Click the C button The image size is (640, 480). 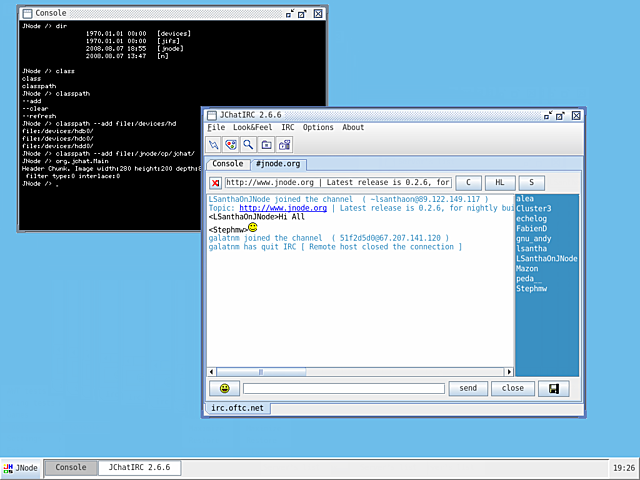tap(468, 182)
